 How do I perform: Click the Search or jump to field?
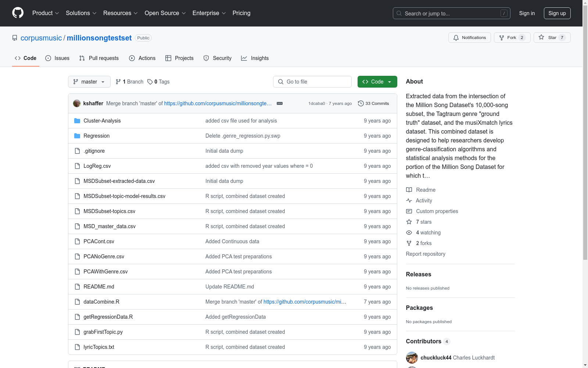pos(452,13)
